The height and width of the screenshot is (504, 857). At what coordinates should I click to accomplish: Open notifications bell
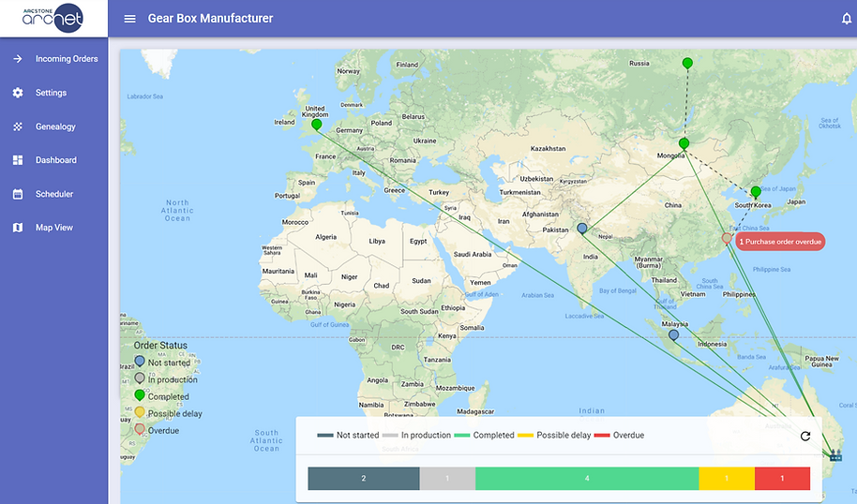coord(846,19)
